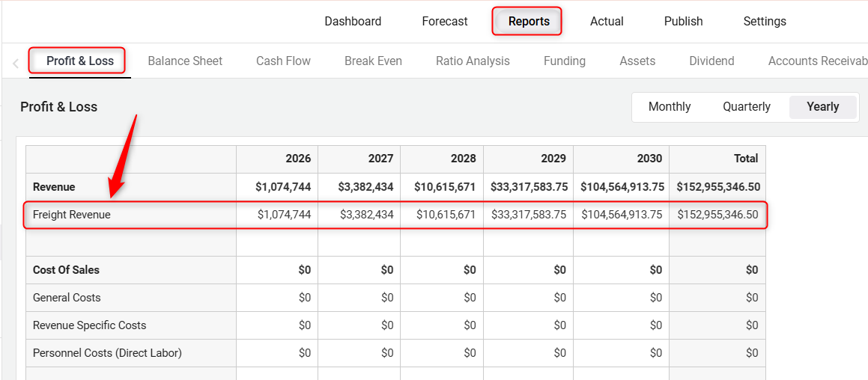Show the Accounts Receivable tab
Screen dimensions: 868x380
(x=816, y=61)
